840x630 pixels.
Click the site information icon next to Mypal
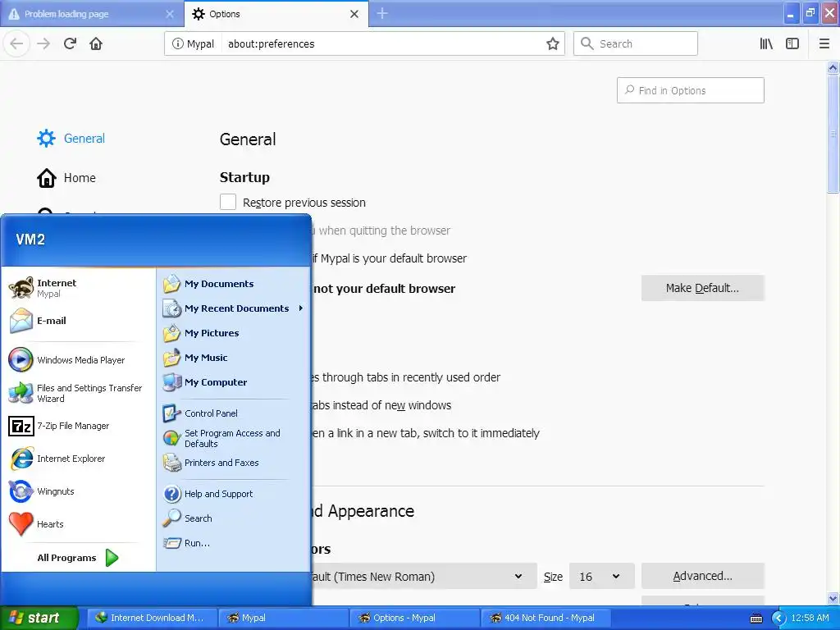pyautogui.click(x=177, y=44)
